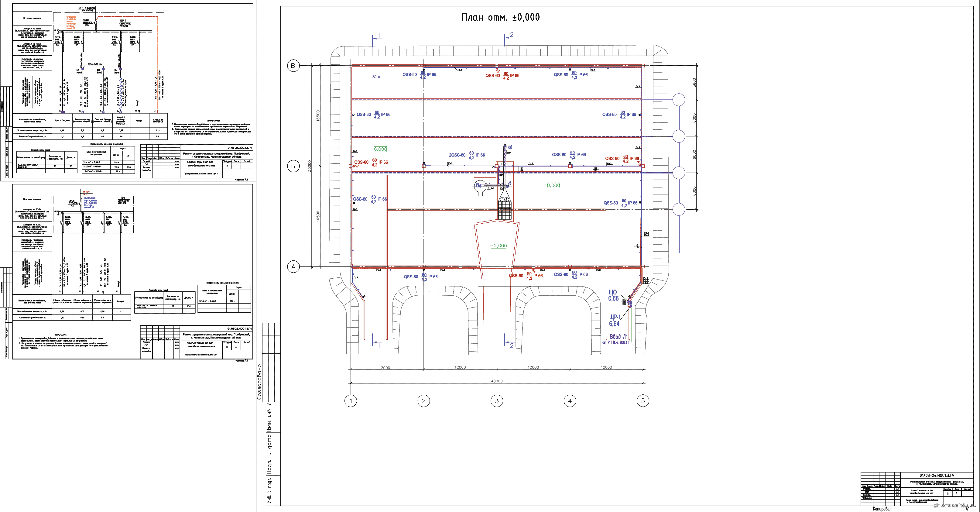Select the ЩО 0,66 panel label
Image resolution: width=980 pixels, height=512 pixels.
click(613, 295)
